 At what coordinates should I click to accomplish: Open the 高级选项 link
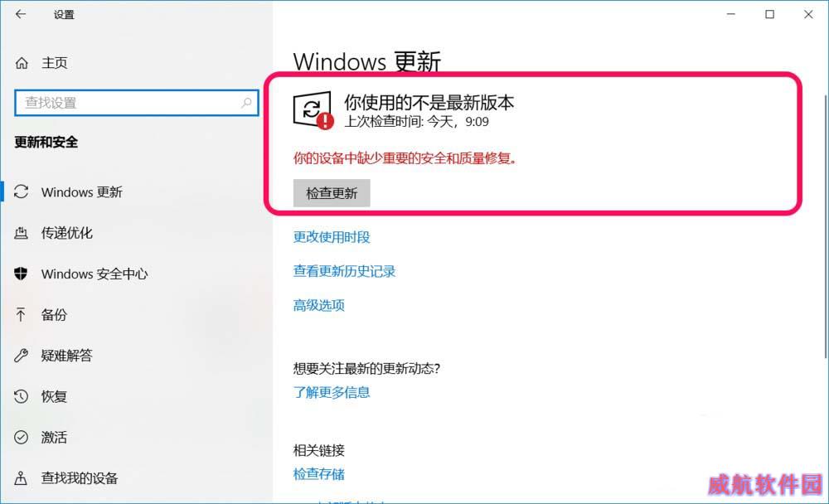pyautogui.click(x=319, y=305)
